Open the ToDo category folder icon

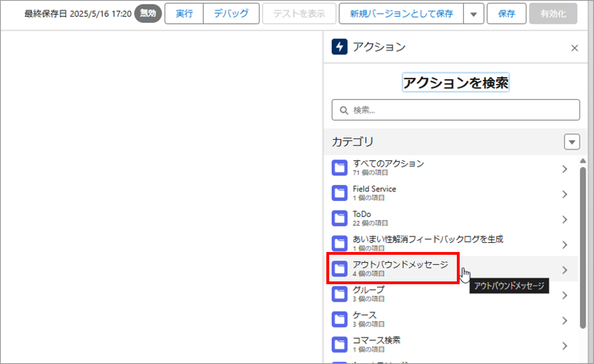340,218
